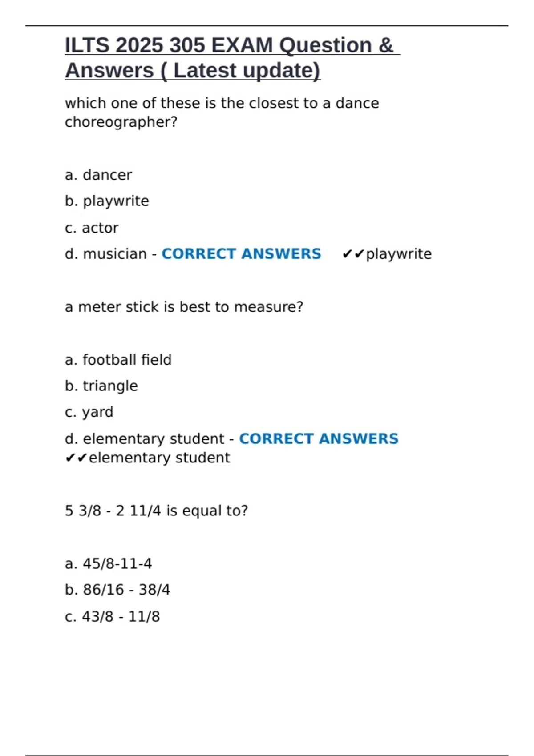Choose option b. triangle
The width and height of the screenshot is (534, 756).
[101, 386]
